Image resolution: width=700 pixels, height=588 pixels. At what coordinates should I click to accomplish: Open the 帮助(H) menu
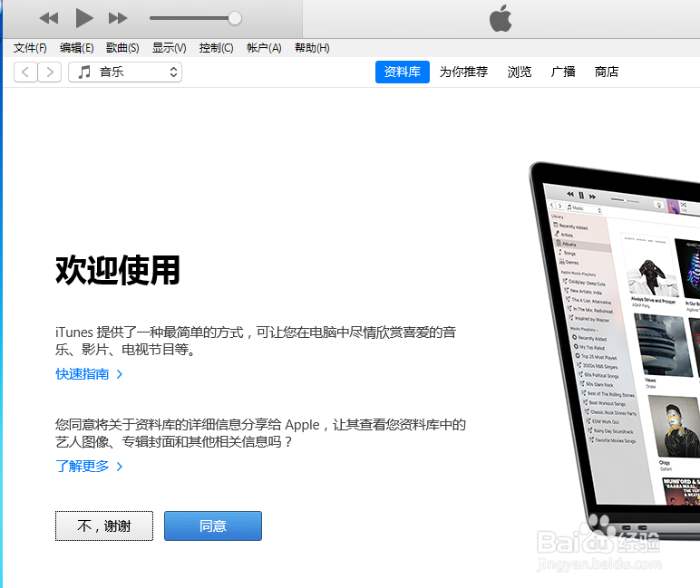pyautogui.click(x=312, y=48)
